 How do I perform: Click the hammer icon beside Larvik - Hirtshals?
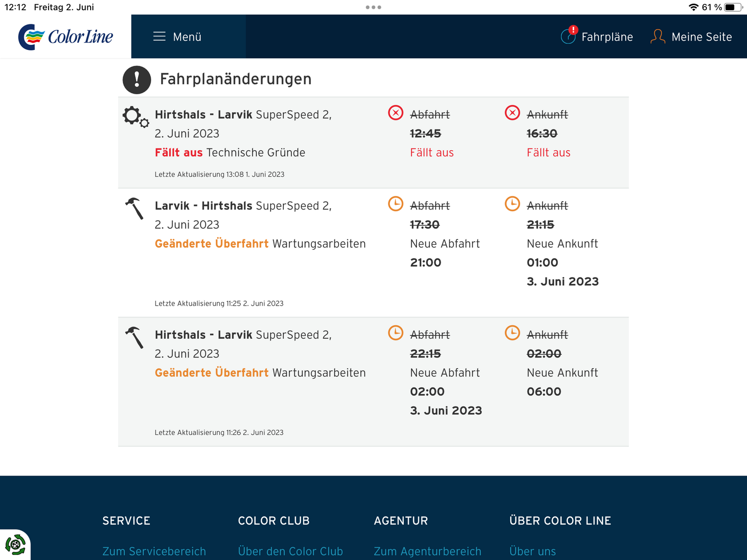134,208
